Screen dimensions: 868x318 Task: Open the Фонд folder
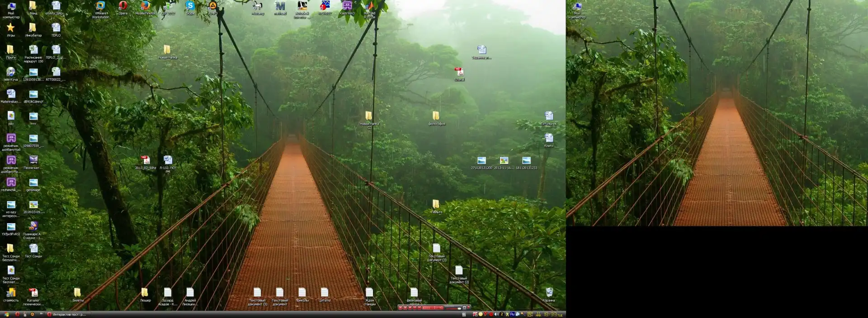point(33,8)
